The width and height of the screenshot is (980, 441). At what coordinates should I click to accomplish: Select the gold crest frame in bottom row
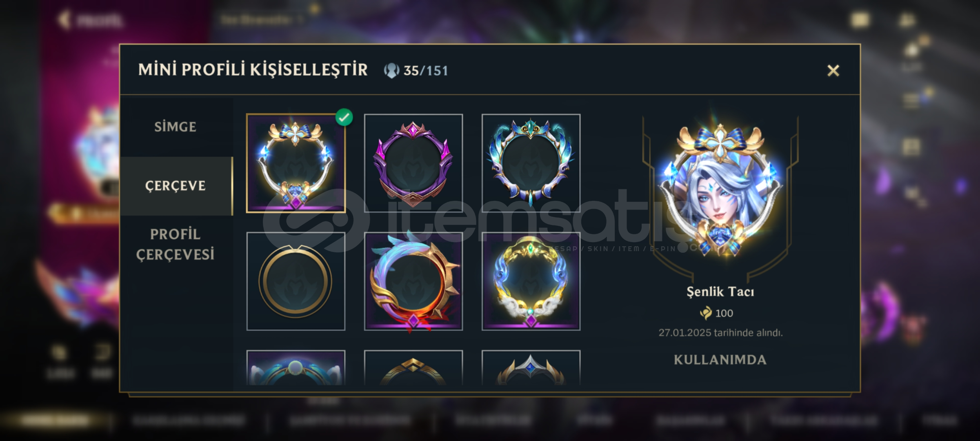click(x=413, y=367)
